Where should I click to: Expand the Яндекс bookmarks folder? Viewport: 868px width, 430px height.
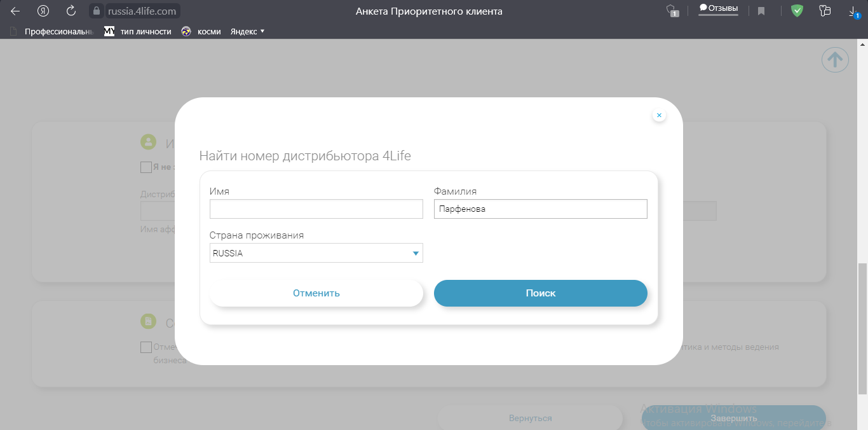[x=247, y=31]
